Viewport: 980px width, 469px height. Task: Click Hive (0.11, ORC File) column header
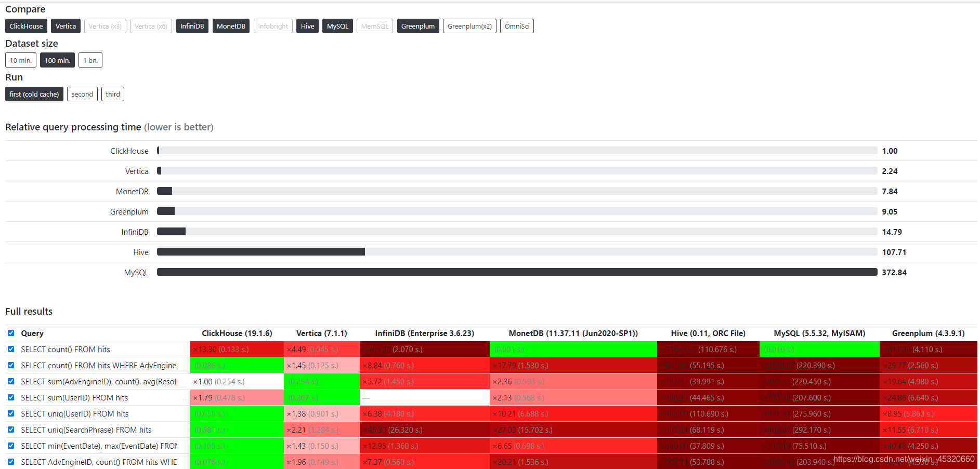[708, 333]
